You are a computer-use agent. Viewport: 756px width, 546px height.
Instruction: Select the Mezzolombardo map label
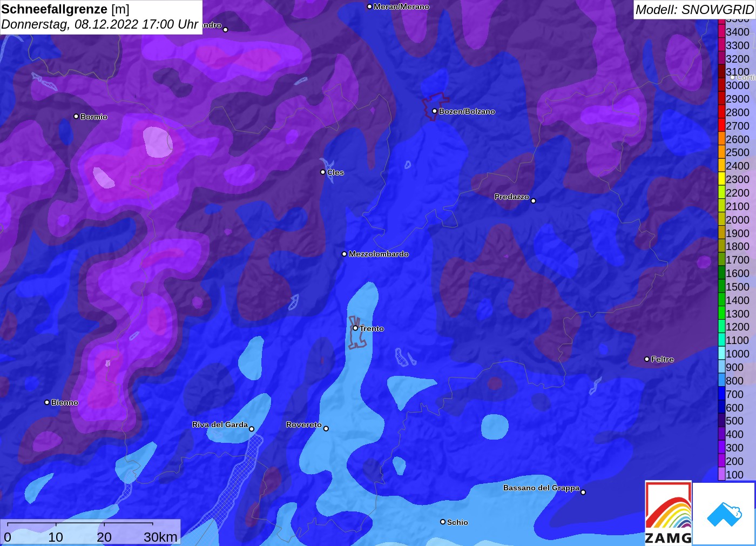[379, 254]
